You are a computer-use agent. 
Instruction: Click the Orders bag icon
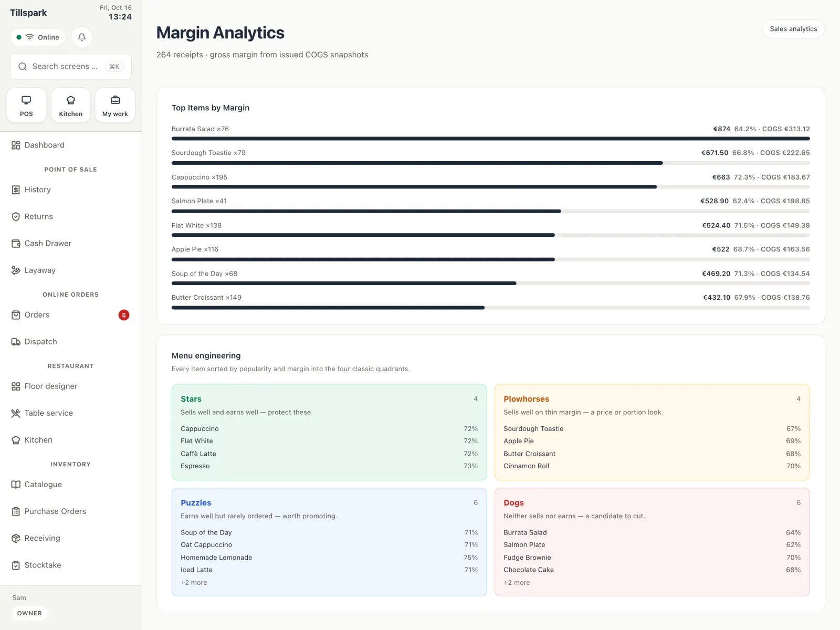click(16, 315)
